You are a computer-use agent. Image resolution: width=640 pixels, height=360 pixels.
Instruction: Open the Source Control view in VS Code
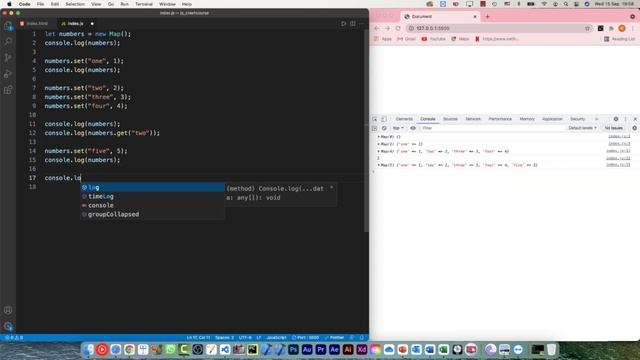pyautogui.click(x=8, y=58)
